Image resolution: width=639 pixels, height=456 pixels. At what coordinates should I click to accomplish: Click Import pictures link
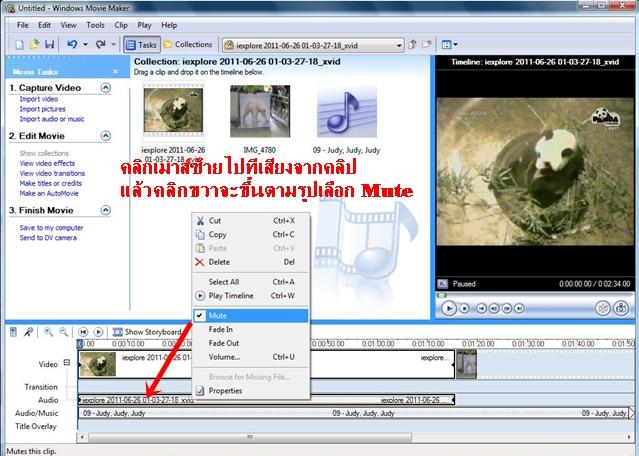[42, 109]
